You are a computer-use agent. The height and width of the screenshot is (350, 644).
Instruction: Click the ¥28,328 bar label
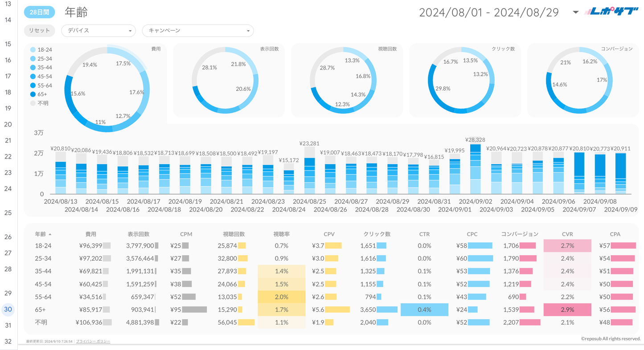(475, 140)
